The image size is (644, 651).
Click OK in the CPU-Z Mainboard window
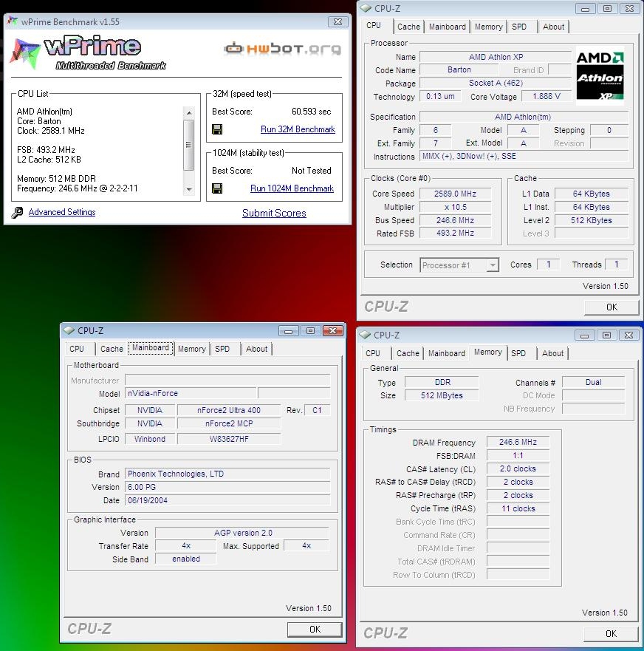pyautogui.click(x=315, y=630)
